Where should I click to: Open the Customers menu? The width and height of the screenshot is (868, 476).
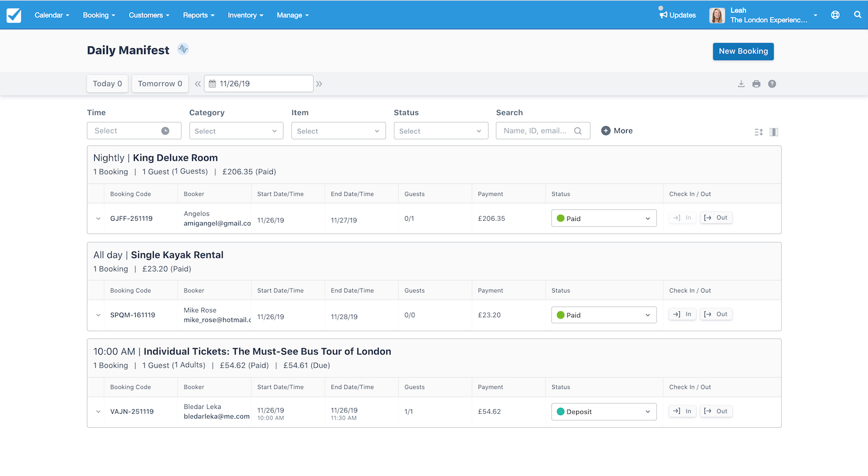(x=149, y=15)
